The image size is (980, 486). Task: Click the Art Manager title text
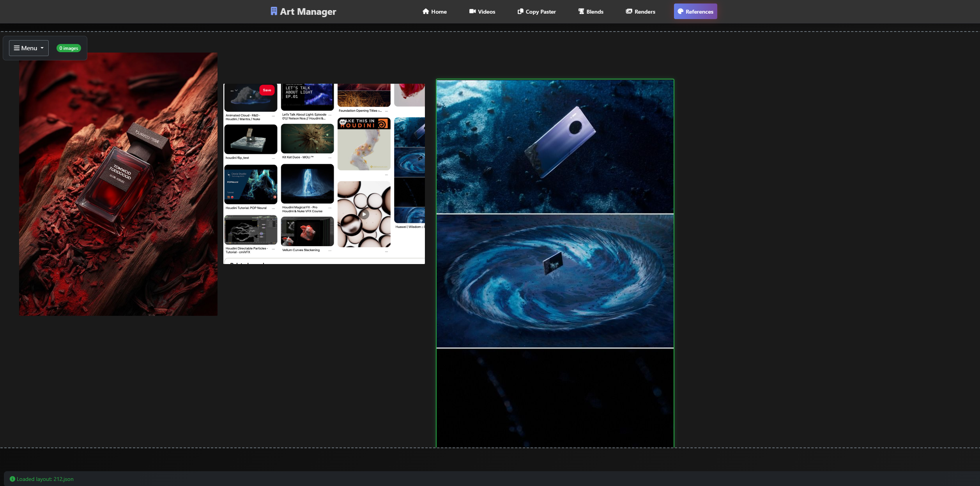[308, 12]
